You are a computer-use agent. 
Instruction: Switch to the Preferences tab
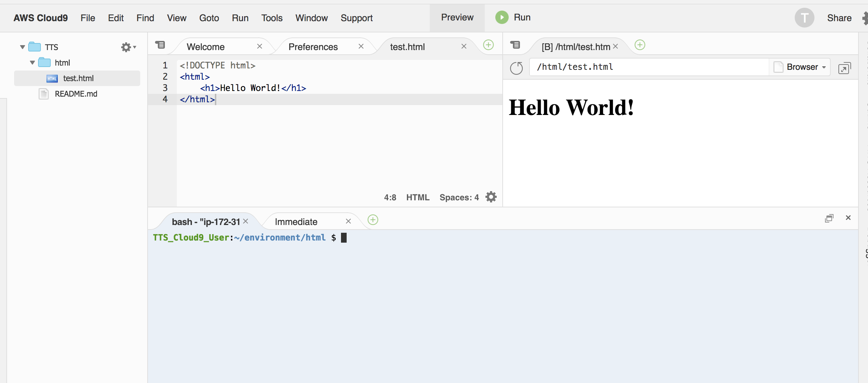(313, 47)
